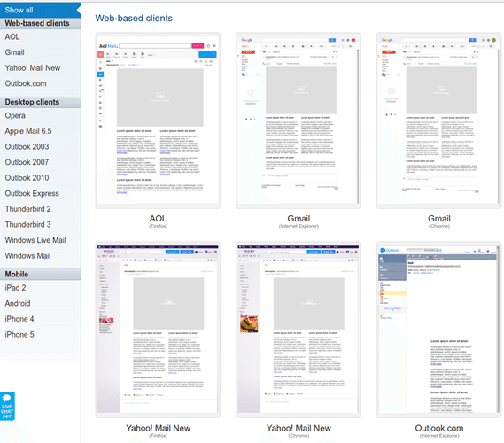The image size is (504, 443).
Task: Choose iPhone 4 mobile preview
Action: pyautogui.click(x=19, y=319)
